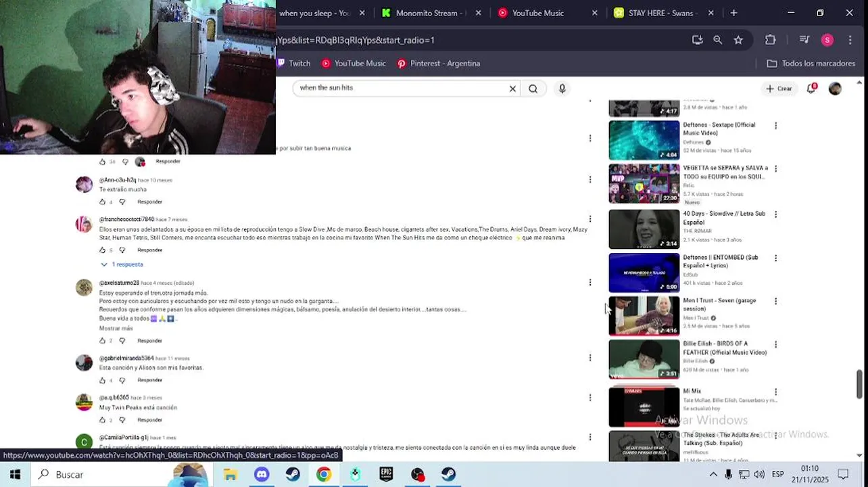Click the YouTube search magnifier button
The width and height of the screenshot is (868, 487).
click(533, 89)
